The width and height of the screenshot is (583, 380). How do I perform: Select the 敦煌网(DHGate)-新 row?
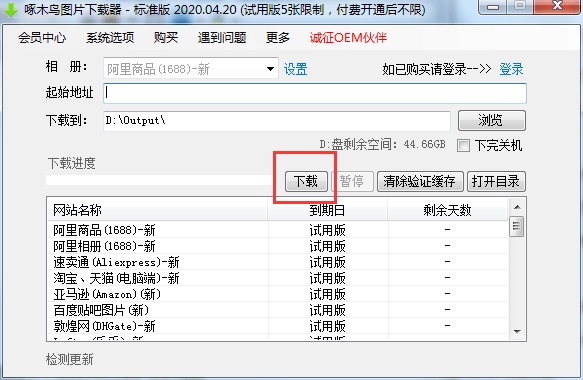tap(278, 326)
